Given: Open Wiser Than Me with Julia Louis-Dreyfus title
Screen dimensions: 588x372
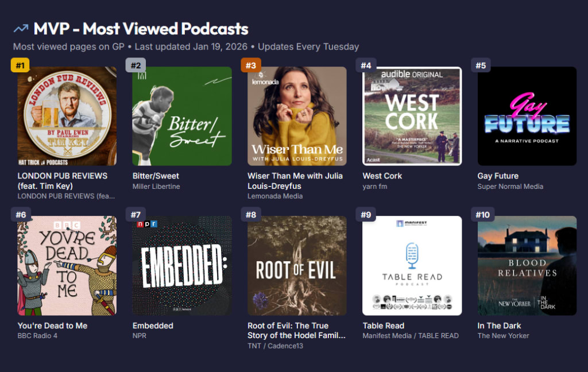Looking at the screenshot, I should (295, 181).
